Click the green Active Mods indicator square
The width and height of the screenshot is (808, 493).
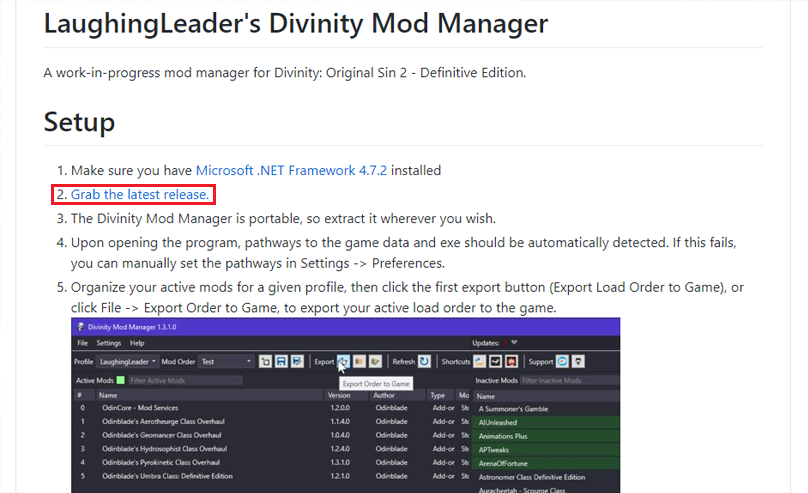tap(121, 380)
